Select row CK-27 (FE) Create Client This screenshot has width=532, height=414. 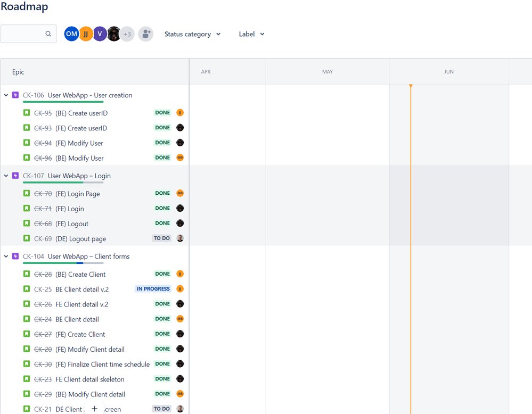[x=95, y=334]
